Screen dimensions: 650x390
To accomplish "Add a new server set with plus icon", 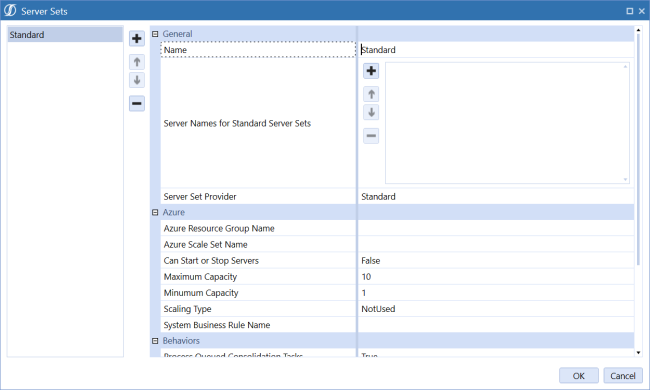I will 137,39.
